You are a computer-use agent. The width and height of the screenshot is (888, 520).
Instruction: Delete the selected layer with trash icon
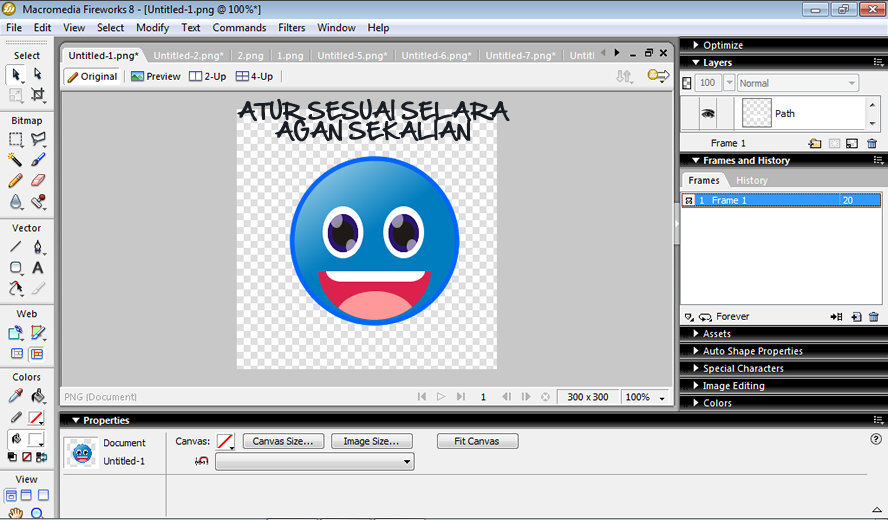pyautogui.click(x=872, y=143)
